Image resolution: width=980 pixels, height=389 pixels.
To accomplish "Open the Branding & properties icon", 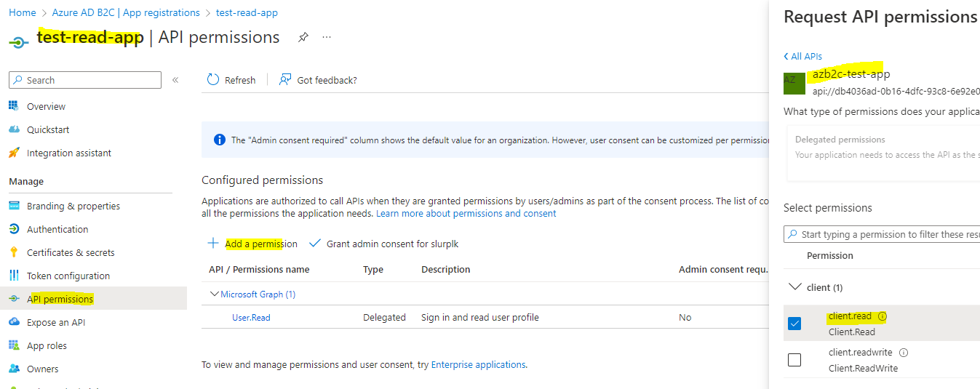I will [x=14, y=206].
